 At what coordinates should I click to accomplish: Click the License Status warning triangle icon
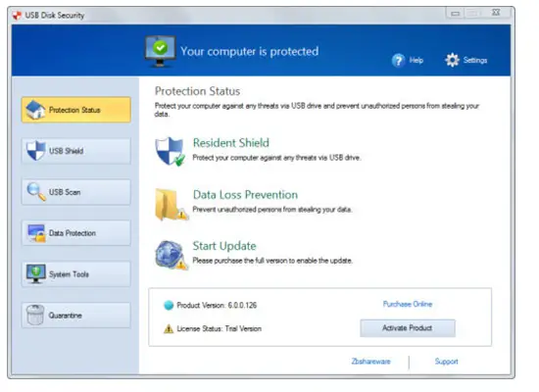[x=169, y=328]
